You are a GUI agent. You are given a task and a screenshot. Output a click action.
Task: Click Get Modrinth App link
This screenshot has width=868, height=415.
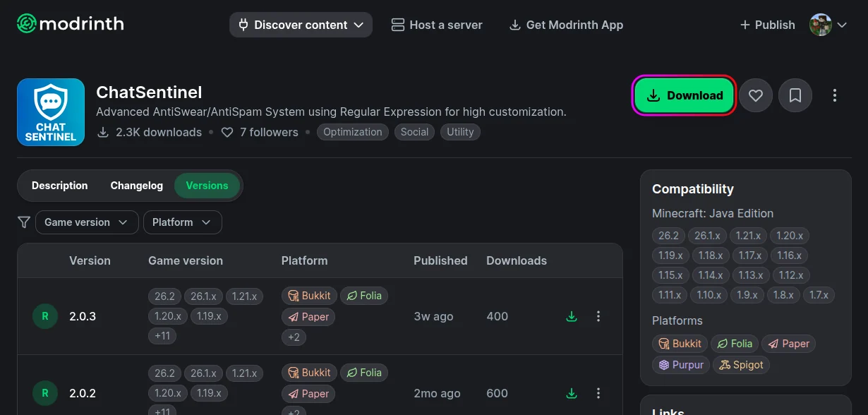tap(566, 25)
